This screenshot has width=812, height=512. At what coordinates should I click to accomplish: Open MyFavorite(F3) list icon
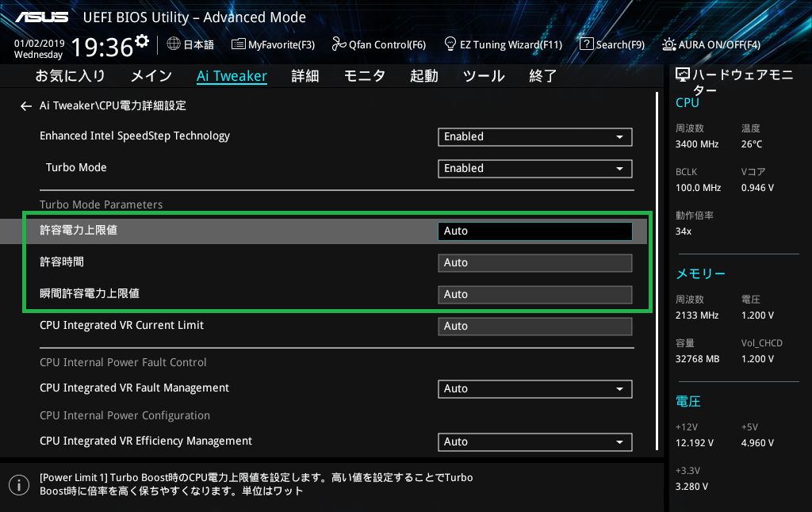coord(238,44)
